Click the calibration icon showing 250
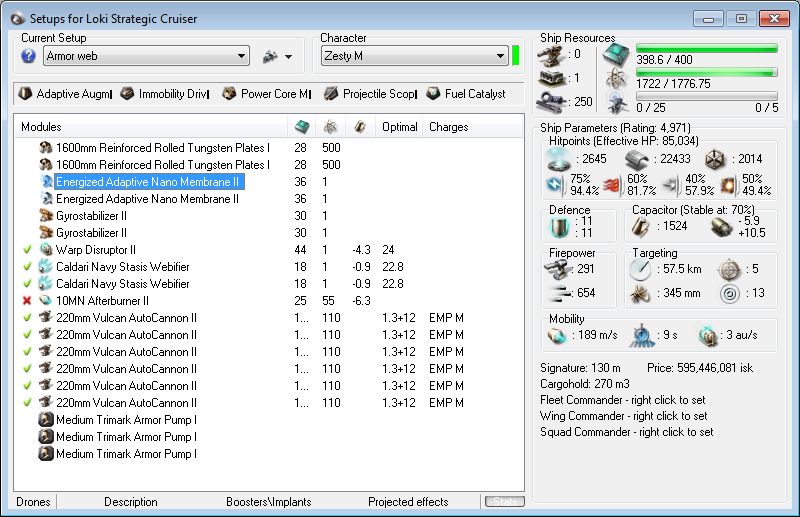The width and height of the screenshot is (800, 517). tap(550, 102)
